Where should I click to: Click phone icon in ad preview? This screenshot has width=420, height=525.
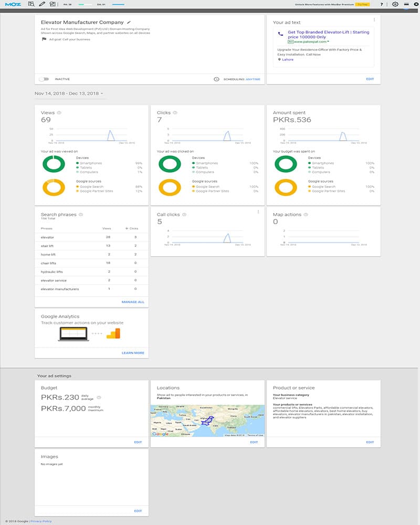pos(280,34)
